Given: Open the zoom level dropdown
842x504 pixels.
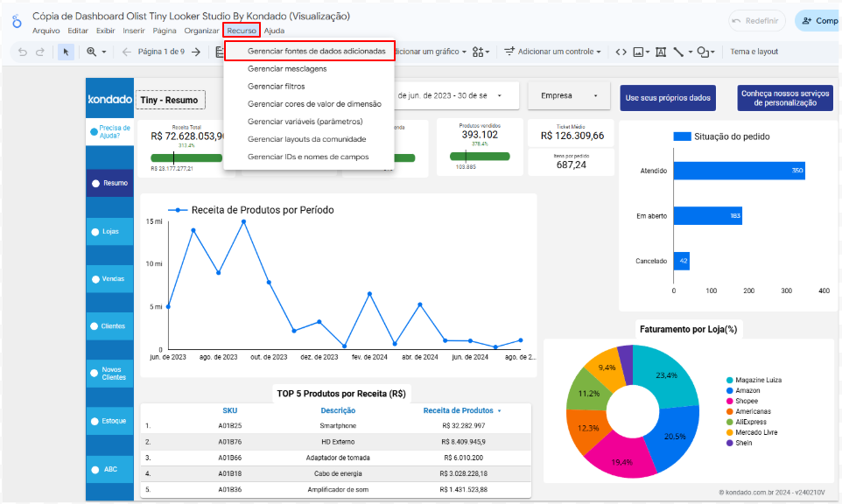Looking at the screenshot, I should 95,52.
